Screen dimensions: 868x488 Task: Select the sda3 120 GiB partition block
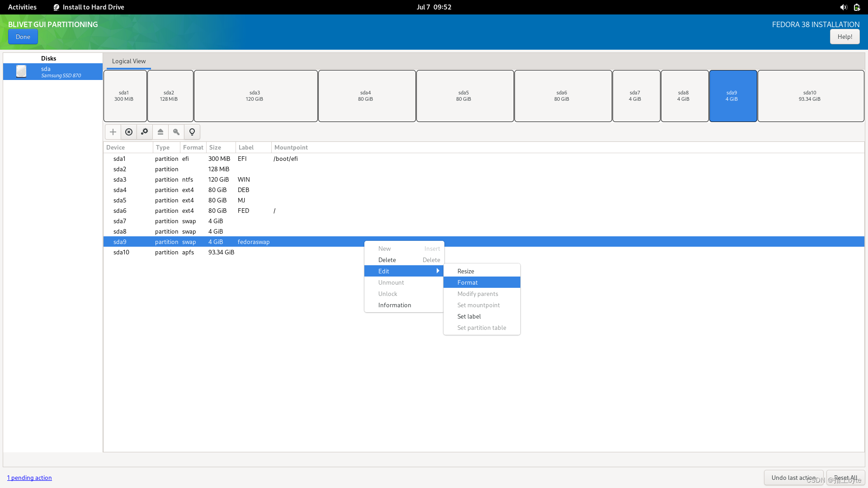pyautogui.click(x=255, y=96)
